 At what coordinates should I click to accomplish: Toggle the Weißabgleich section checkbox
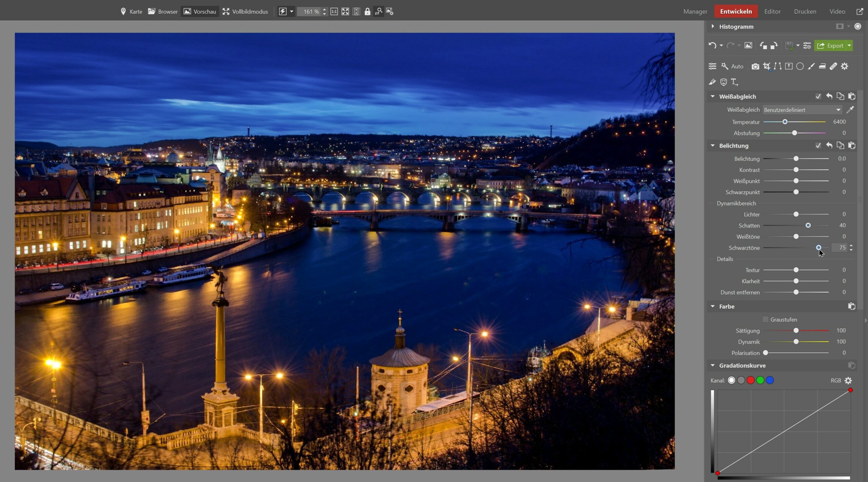pos(818,96)
